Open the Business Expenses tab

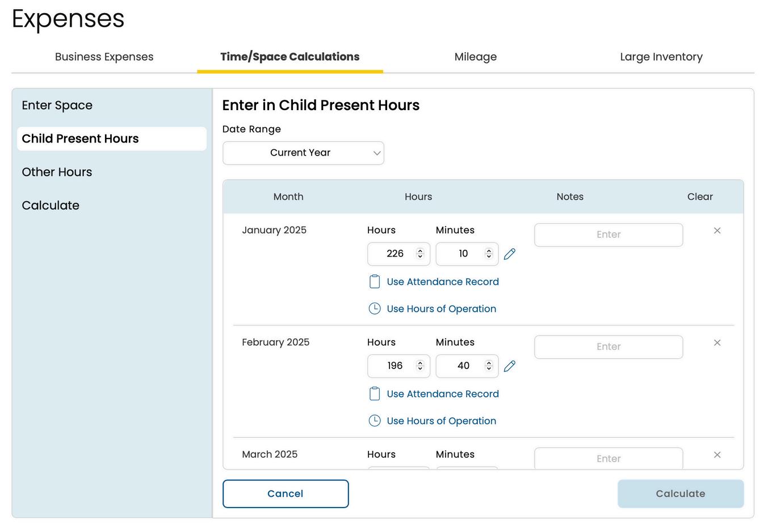click(x=104, y=57)
